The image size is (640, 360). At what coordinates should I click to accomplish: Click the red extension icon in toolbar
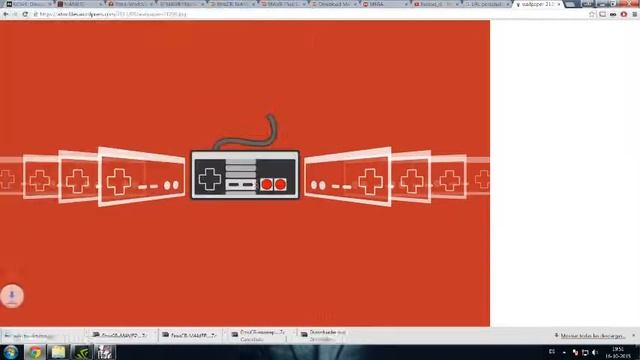coord(624,14)
